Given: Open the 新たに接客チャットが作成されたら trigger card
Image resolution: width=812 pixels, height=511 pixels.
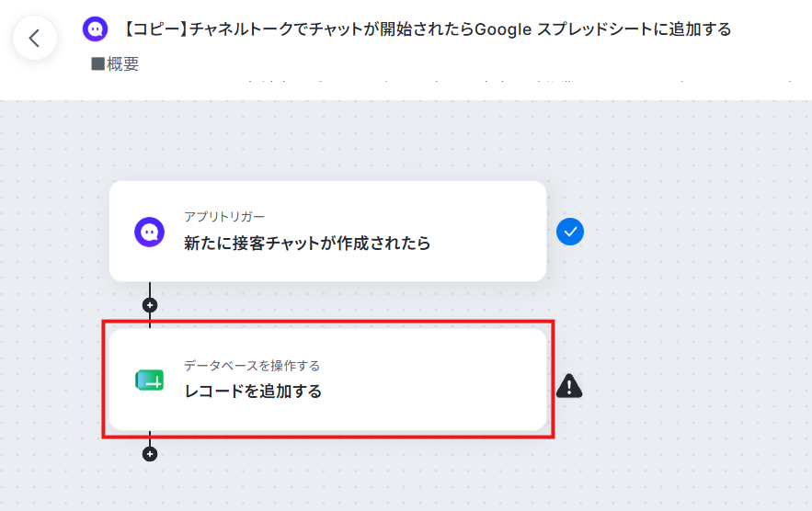Looking at the screenshot, I should coord(327,232).
